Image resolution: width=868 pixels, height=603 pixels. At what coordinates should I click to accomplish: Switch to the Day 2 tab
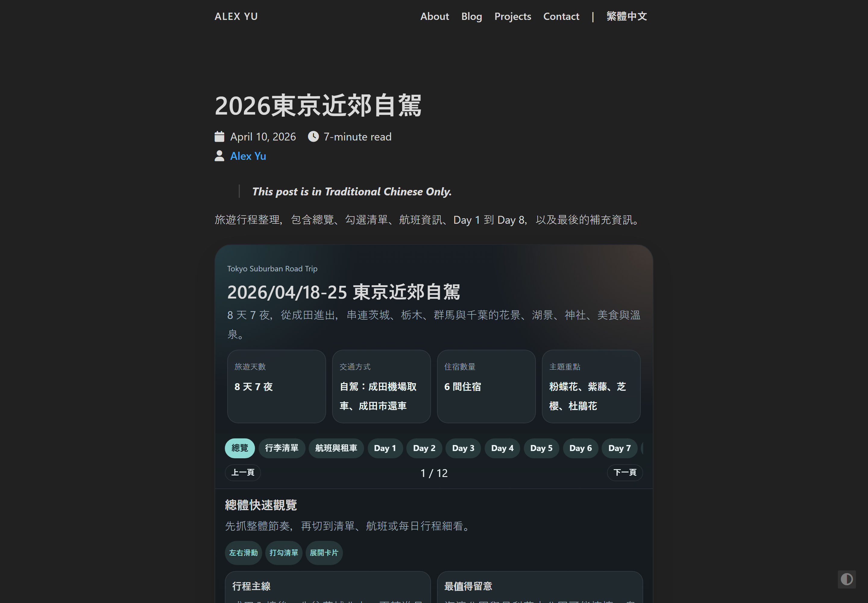click(x=424, y=448)
